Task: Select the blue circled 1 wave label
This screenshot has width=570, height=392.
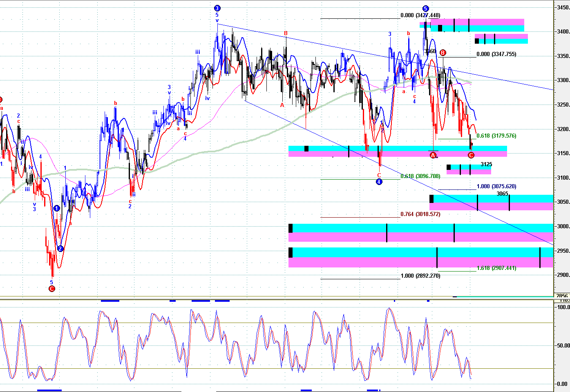Action: coord(57,208)
